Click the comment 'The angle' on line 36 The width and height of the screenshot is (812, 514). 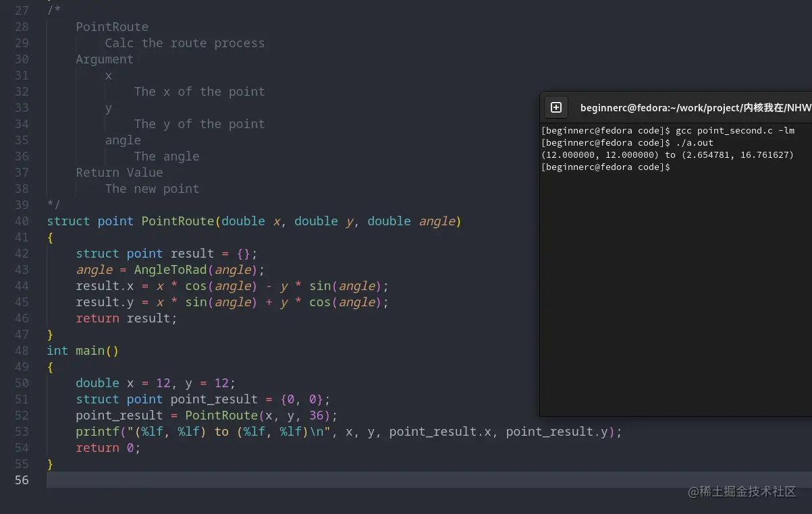pos(167,156)
